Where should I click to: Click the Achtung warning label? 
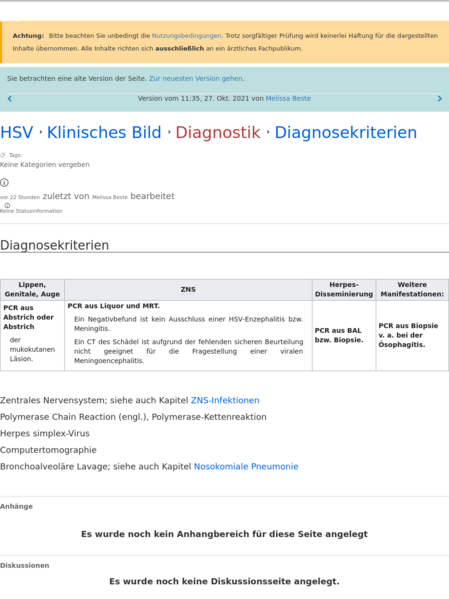28,36
